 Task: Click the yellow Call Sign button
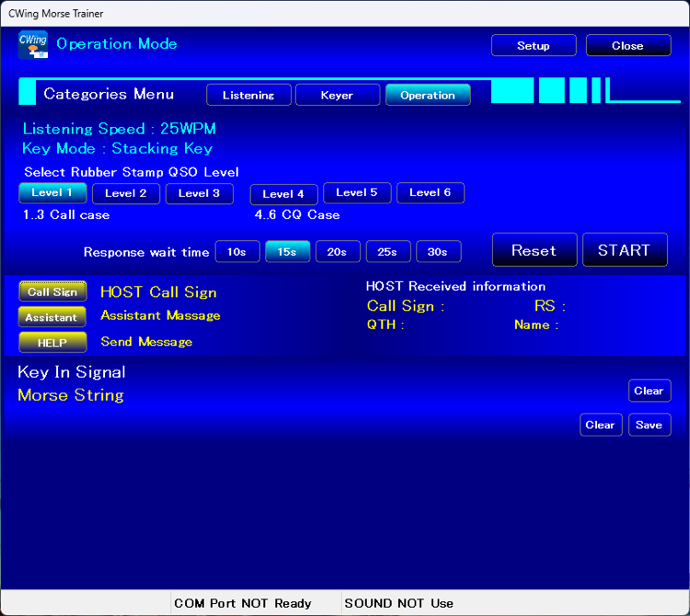coord(52,292)
